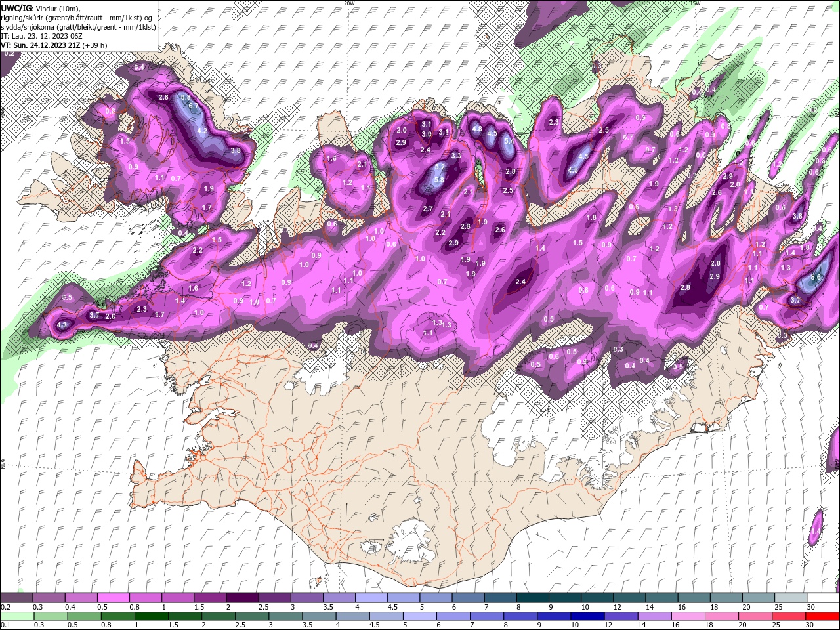Click the '25' label on the rain scale
Screen dimensions: 840x630
776,625
